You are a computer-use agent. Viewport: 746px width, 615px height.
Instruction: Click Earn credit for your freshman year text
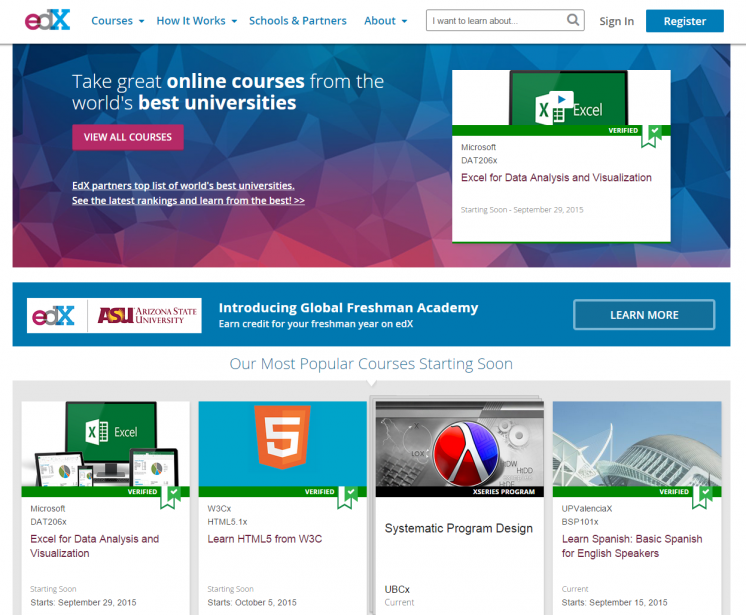(x=315, y=324)
